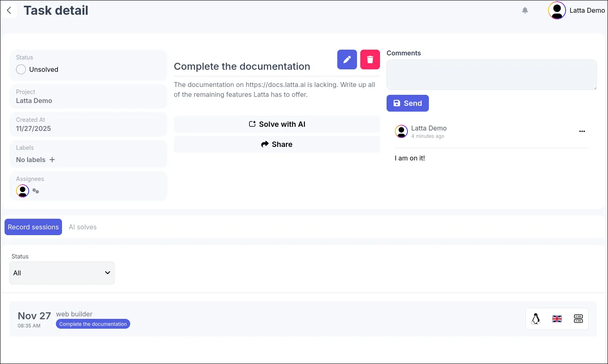The height and width of the screenshot is (364, 608).
Task: Open the notification bell
Action: (x=525, y=10)
